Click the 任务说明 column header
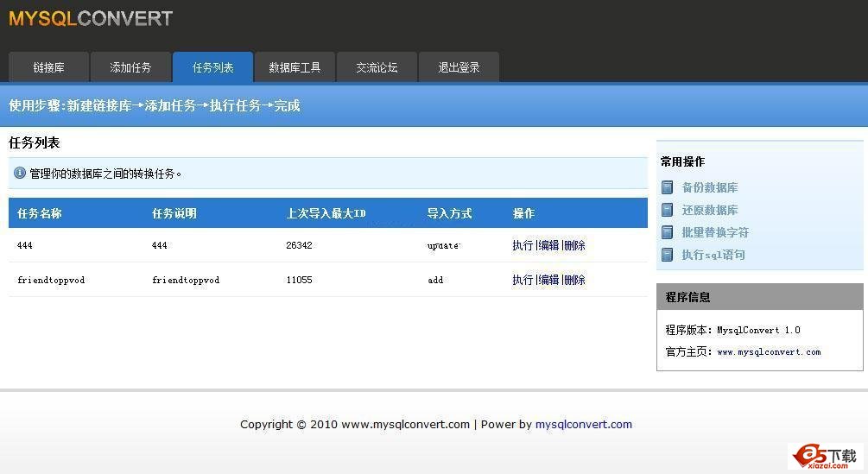868x474 pixels. click(174, 213)
